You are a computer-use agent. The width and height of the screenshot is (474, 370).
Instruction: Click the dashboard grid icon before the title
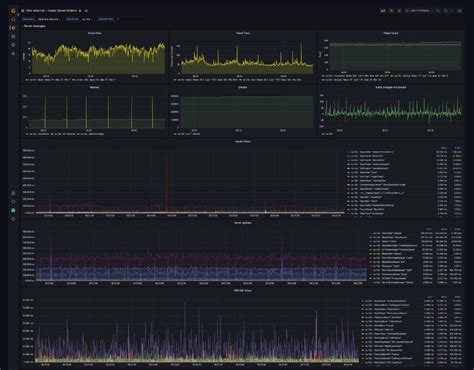(x=23, y=11)
